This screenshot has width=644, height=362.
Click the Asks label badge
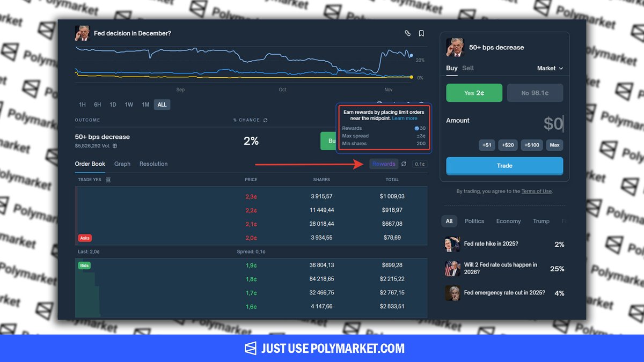point(85,238)
